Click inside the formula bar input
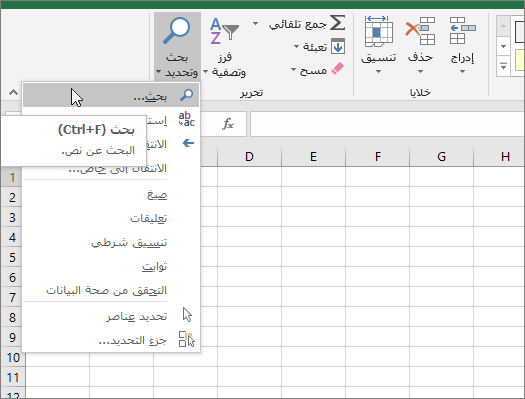 [x=387, y=124]
